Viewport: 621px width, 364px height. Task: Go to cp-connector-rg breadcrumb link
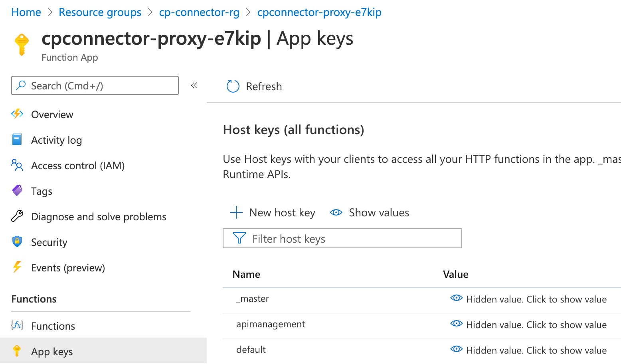pos(199,12)
